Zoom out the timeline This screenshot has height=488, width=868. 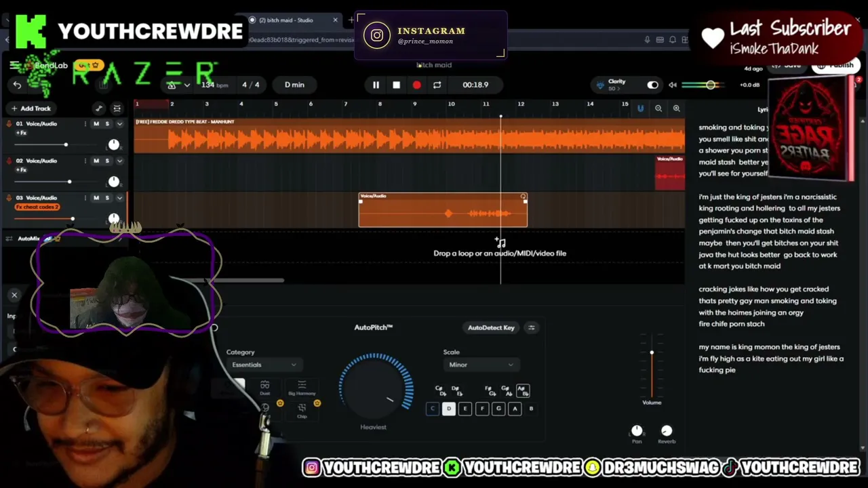(x=658, y=108)
